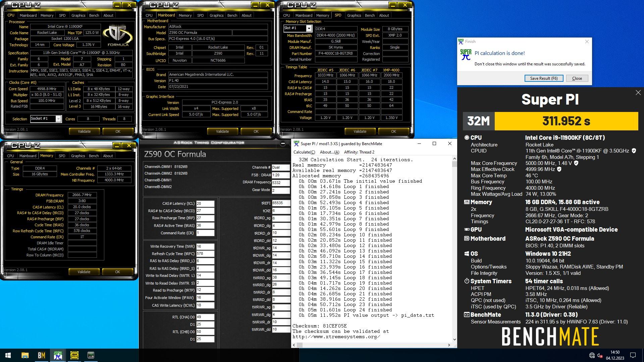Click OK in CPU-Z Mainboard window

256,131
